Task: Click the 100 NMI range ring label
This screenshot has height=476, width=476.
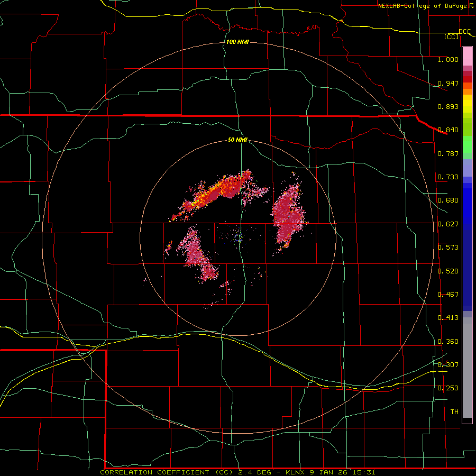Action: (237, 42)
